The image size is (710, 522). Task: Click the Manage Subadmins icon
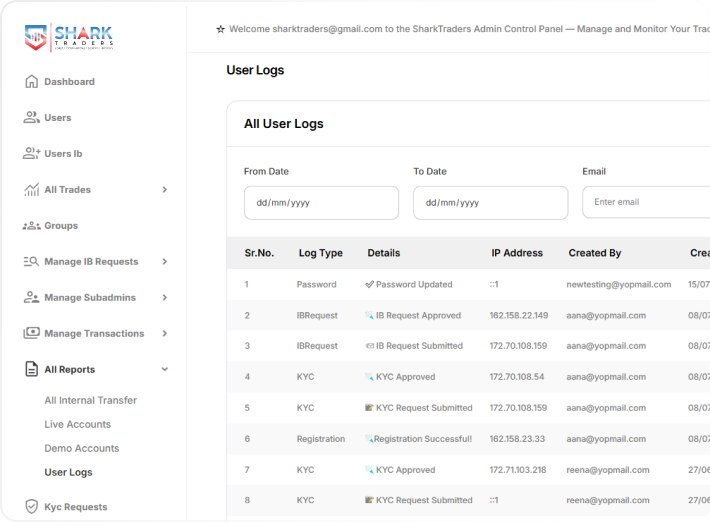(31, 297)
